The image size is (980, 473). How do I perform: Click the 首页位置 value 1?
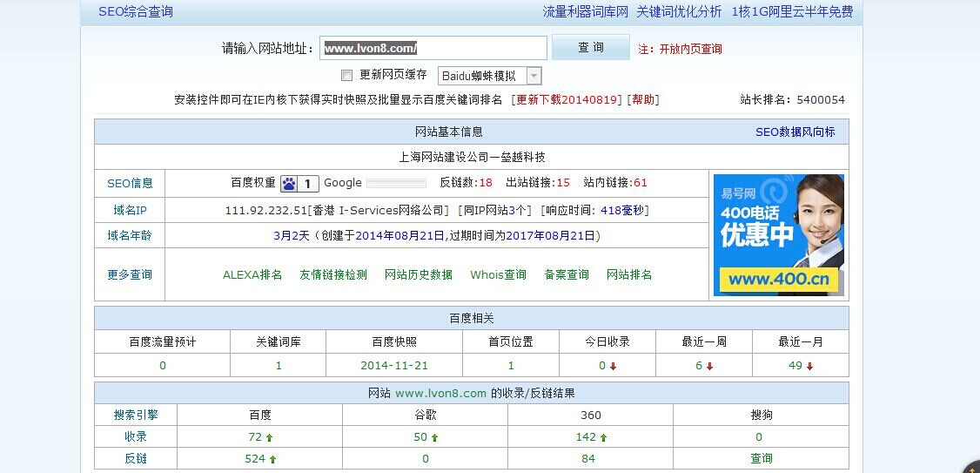click(511, 366)
